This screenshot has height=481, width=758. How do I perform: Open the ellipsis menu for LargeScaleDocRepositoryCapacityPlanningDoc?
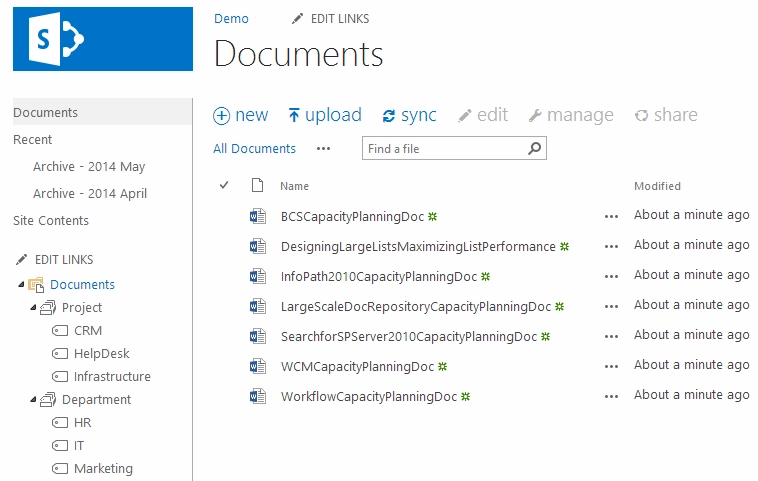tap(612, 306)
